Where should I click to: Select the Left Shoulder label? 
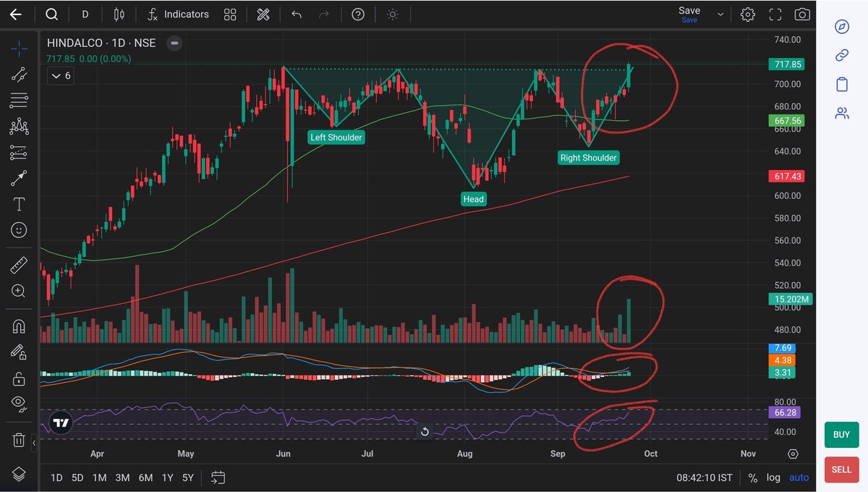[336, 137]
